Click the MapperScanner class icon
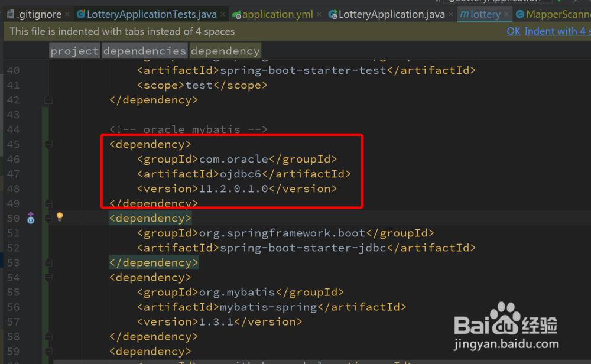Screen dimensions: 591x364 tap(519, 14)
